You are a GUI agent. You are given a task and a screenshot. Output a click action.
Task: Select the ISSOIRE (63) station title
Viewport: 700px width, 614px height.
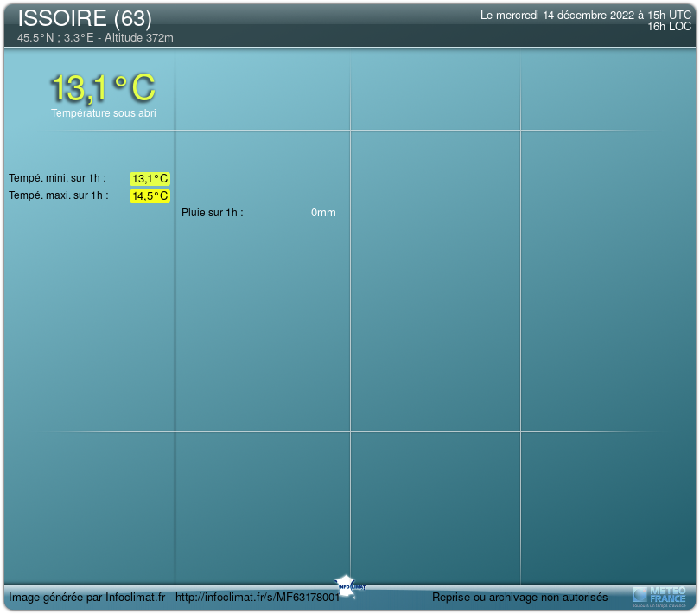point(85,19)
